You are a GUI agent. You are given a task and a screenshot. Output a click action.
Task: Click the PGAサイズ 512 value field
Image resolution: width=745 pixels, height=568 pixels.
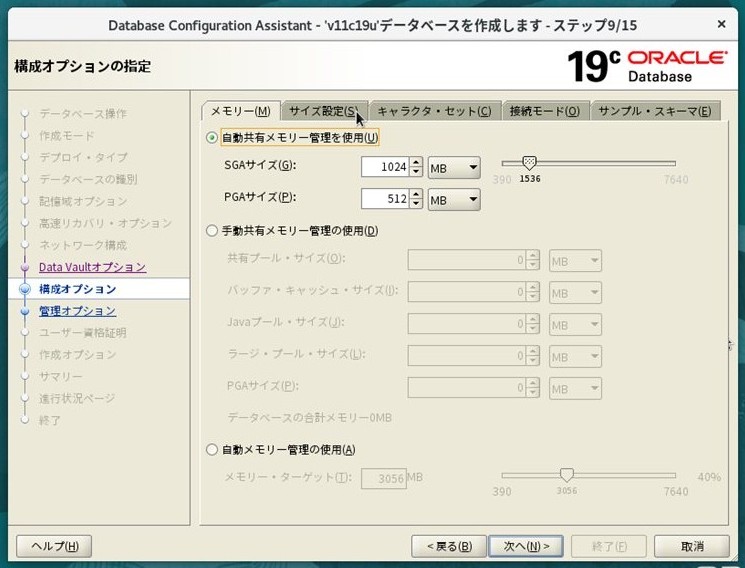pyautogui.click(x=385, y=199)
